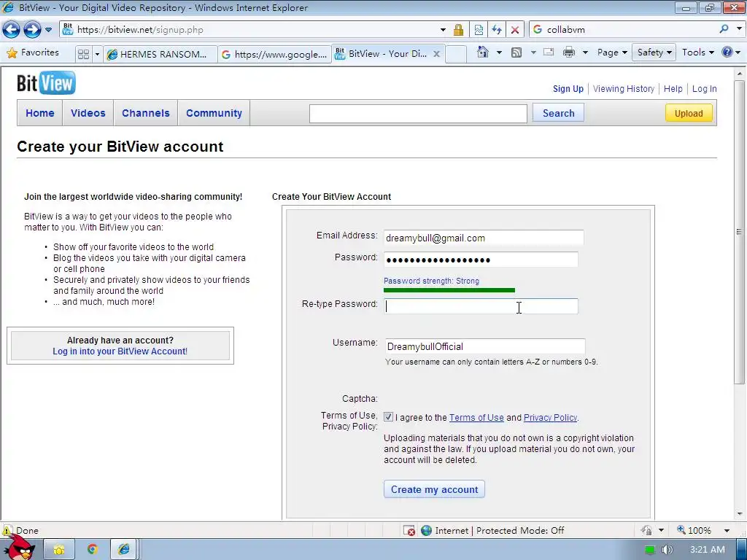Click the Refresh icon in address bar
The height and width of the screenshot is (560, 747).
[x=496, y=30]
